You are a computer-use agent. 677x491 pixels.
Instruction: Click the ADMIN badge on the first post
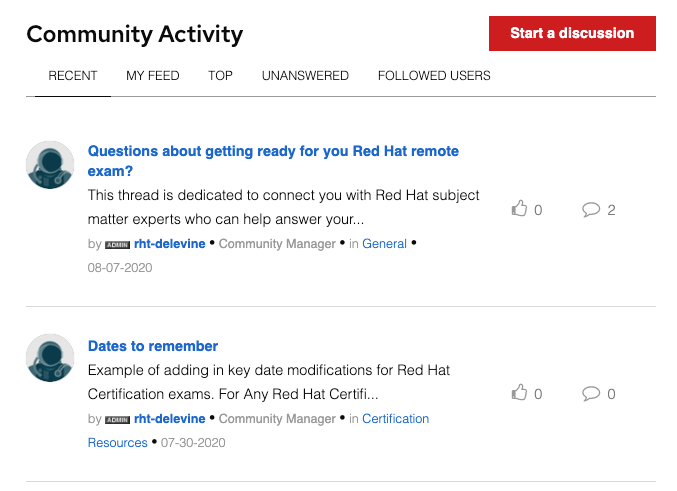pos(117,245)
